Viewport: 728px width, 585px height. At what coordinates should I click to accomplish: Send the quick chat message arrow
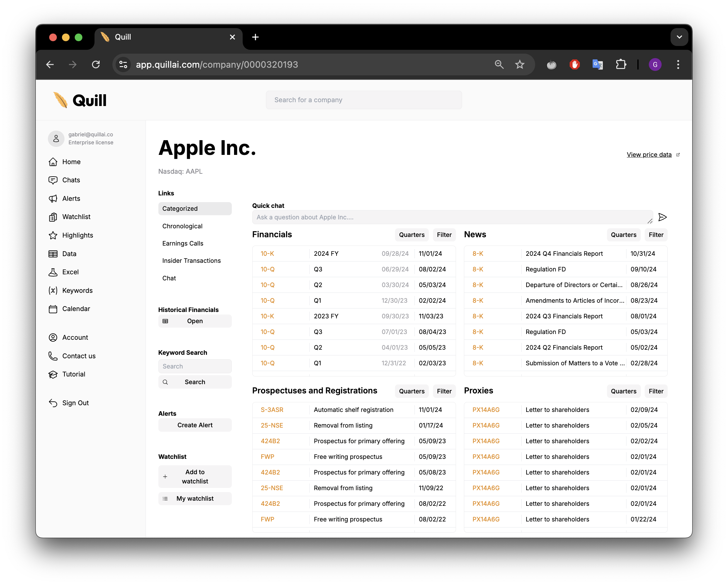pos(663,217)
